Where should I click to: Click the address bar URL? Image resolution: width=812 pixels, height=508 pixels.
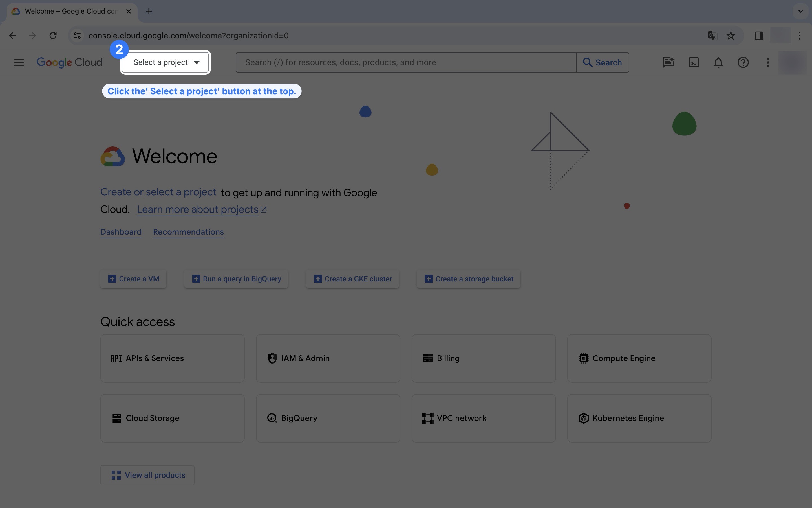(x=188, y=36)
